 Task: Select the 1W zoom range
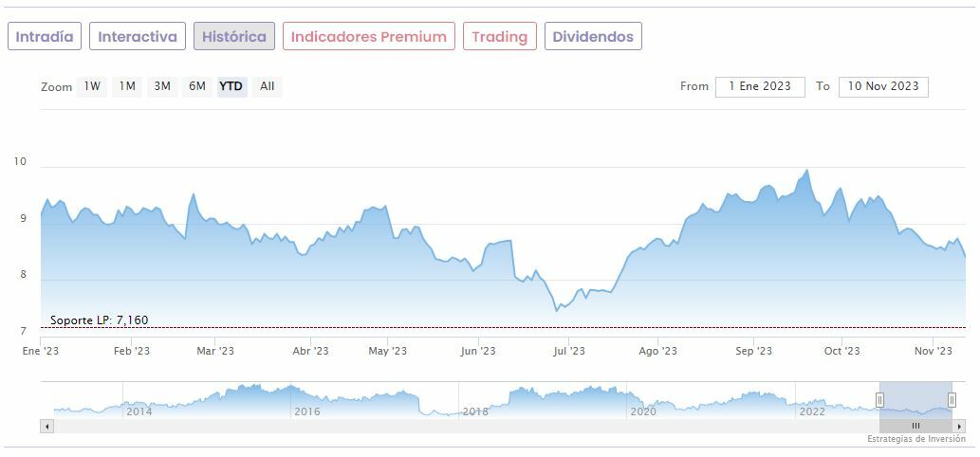[92, 86]
